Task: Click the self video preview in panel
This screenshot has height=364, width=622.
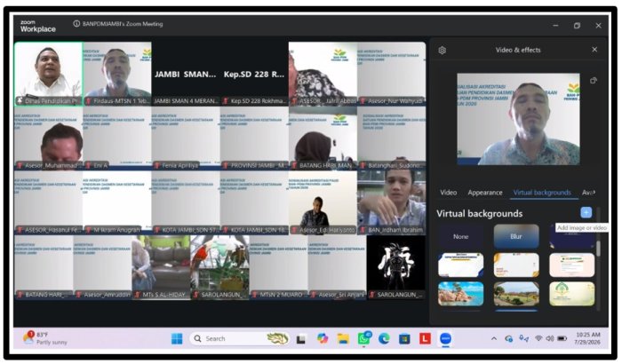Action: point(518,119)
